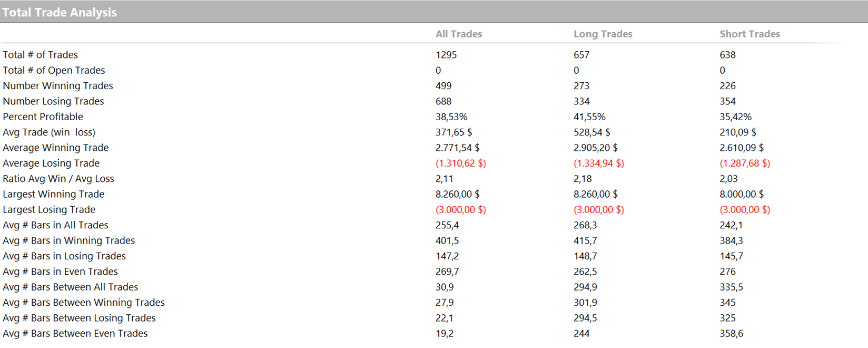
Task: Select the Short Trades column header
Action: 749,34
